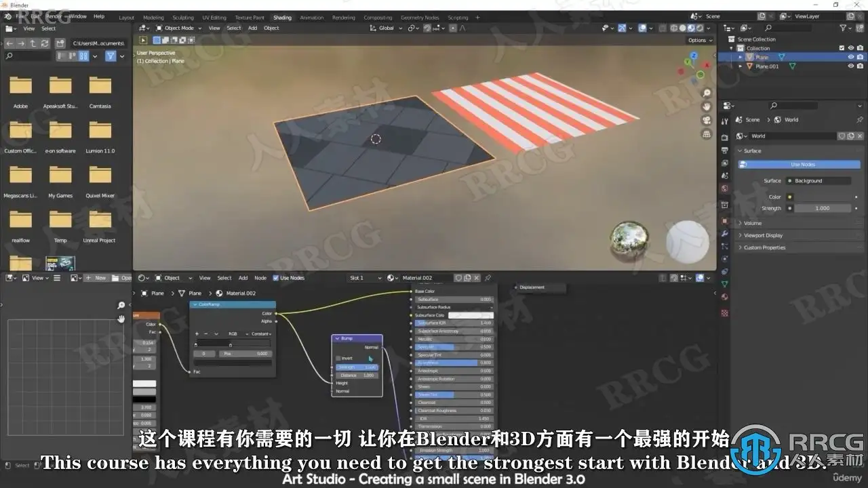The image size is (868, 488).
Task: Open the Tool properties tab
Action: click(725, 120)
